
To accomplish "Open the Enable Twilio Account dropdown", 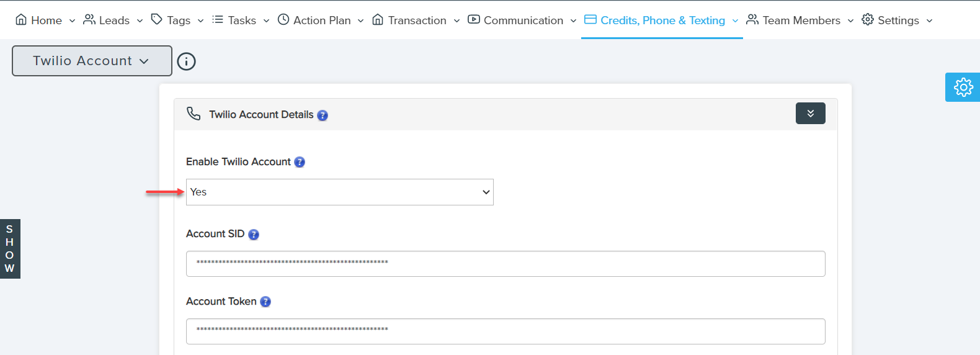I will pyautogui.click(x=339, y=192).
